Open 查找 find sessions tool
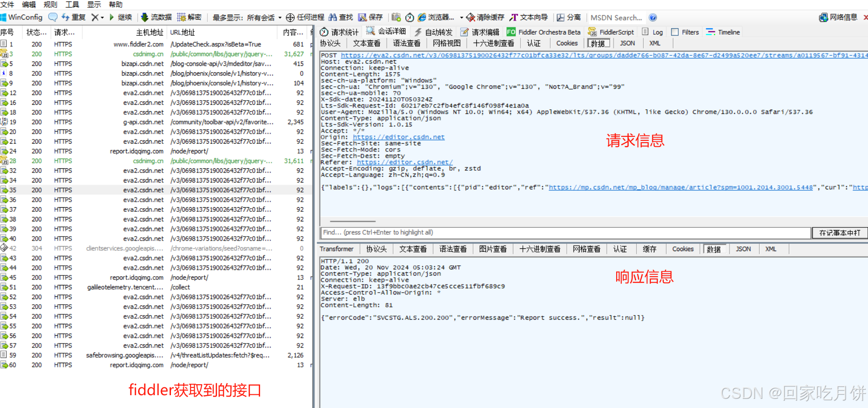This screenshot has height=408, width=868. coord(341,17)
